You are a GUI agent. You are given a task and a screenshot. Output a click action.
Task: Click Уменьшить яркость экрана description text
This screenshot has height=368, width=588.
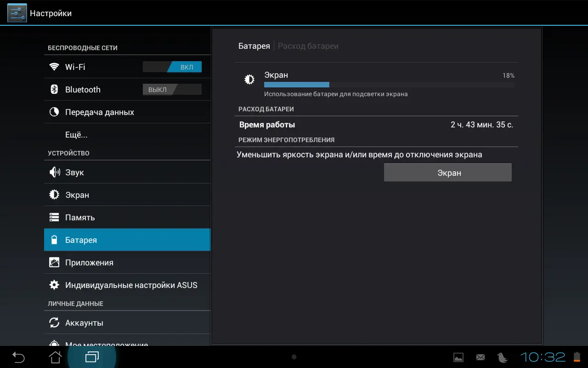[x=359, y=155]
